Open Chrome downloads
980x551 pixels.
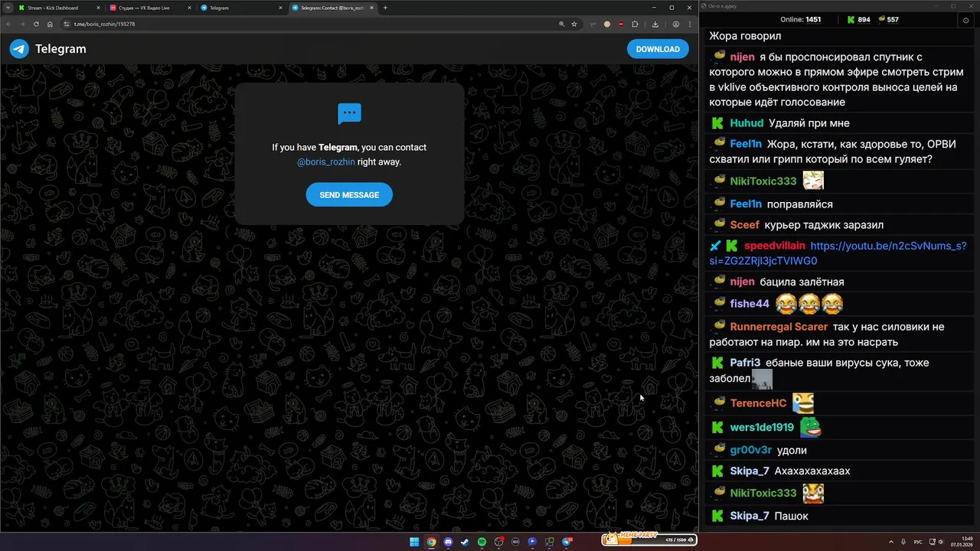click(655, 24)
